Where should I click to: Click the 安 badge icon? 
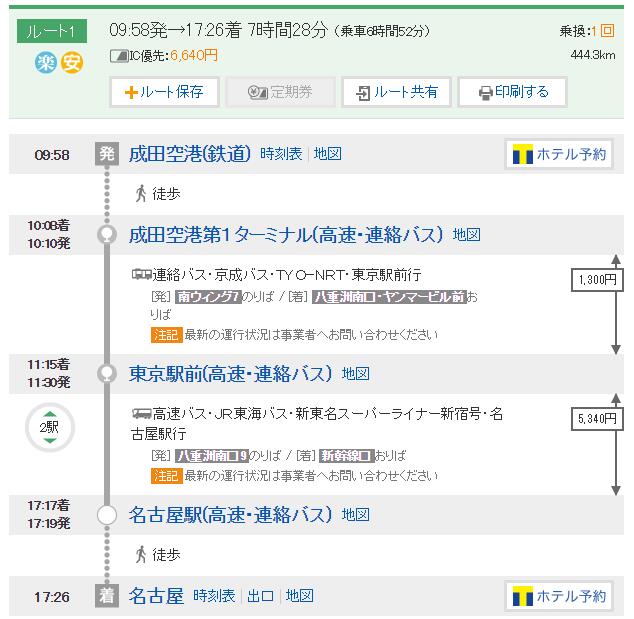pyautogui.click(x=72, y=63)
